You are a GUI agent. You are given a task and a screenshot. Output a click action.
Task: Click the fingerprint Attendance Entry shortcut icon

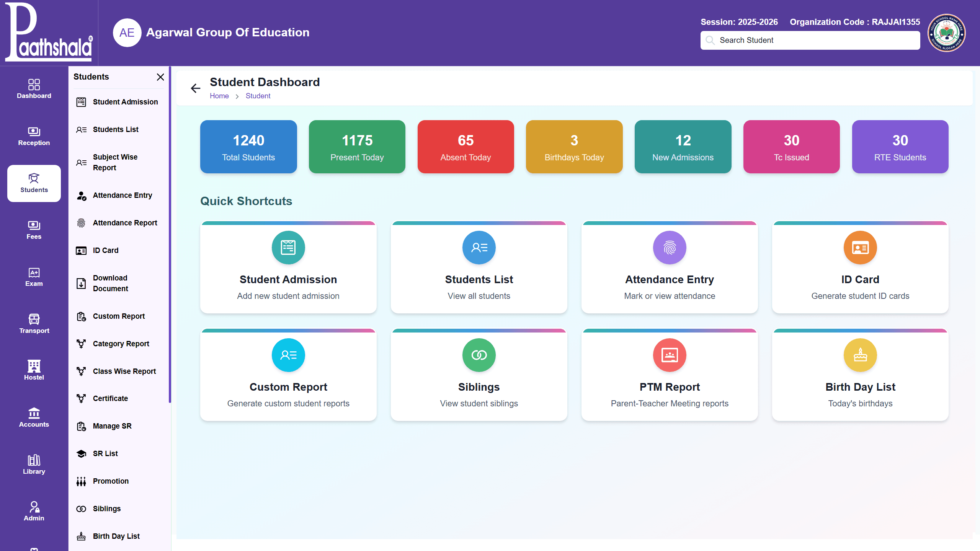click(x=670, y=248)
